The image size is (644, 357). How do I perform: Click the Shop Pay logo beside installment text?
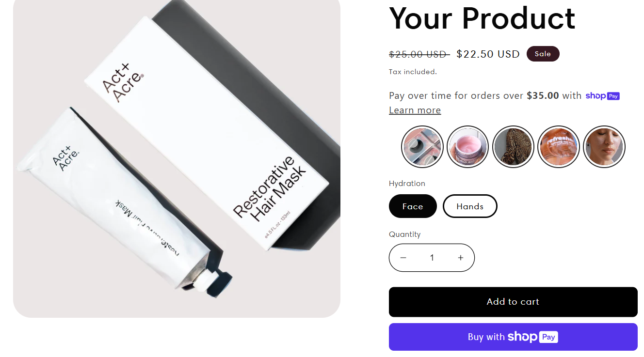click(x=602, y=96)
